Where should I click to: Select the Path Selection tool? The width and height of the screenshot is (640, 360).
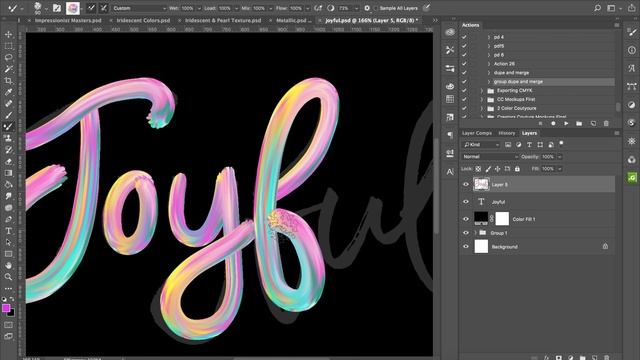pos(8,242)
